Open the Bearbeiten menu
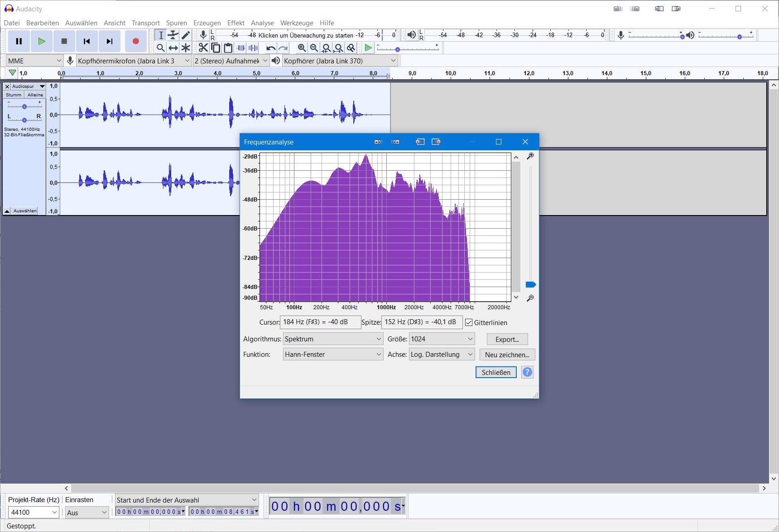Screen dimensions: 779x532 point(43,23)
